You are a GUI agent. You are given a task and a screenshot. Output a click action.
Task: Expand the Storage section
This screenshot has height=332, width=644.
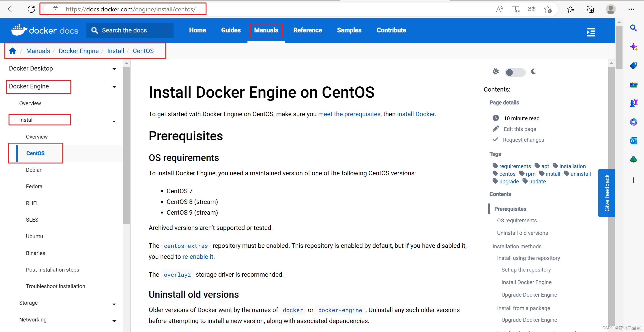pyautogui.click(x=114, y=304)
